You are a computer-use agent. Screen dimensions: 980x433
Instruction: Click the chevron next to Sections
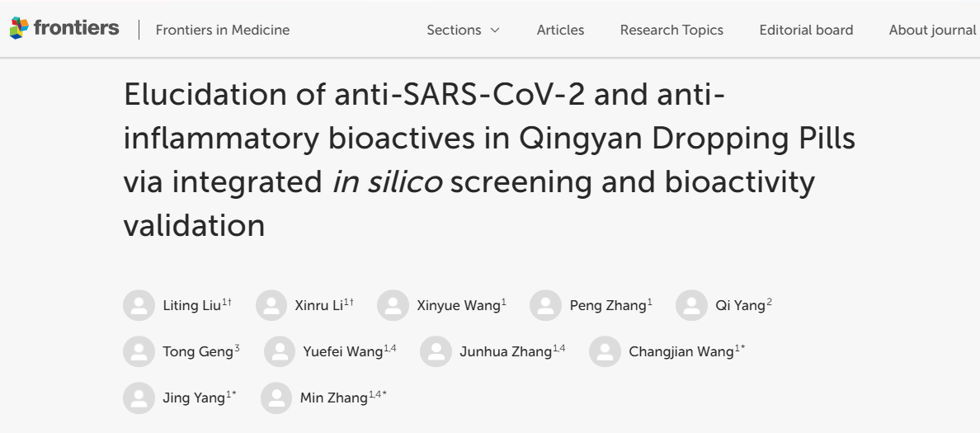pos(495,31)
